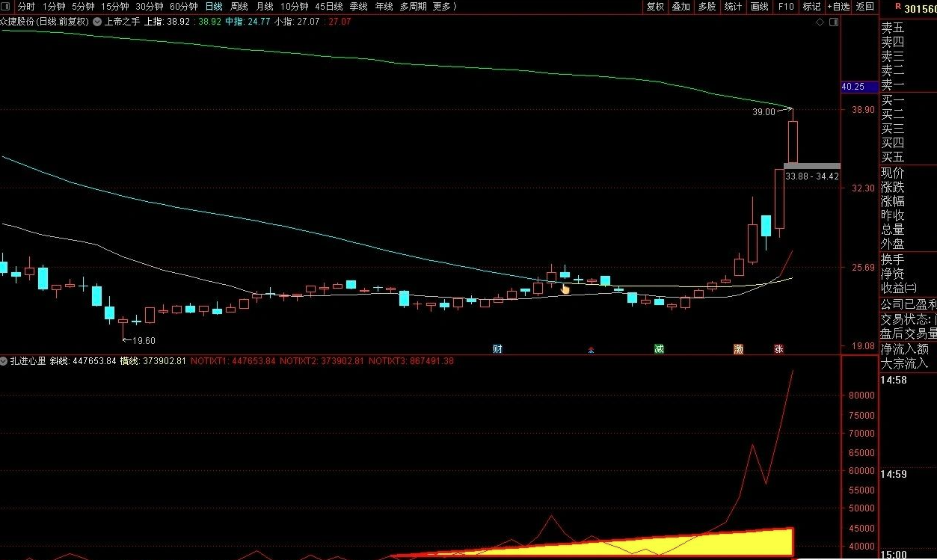Select the 日线 daily period tab
The width and height of the screenshot is (937, 560).
(214, 6)
